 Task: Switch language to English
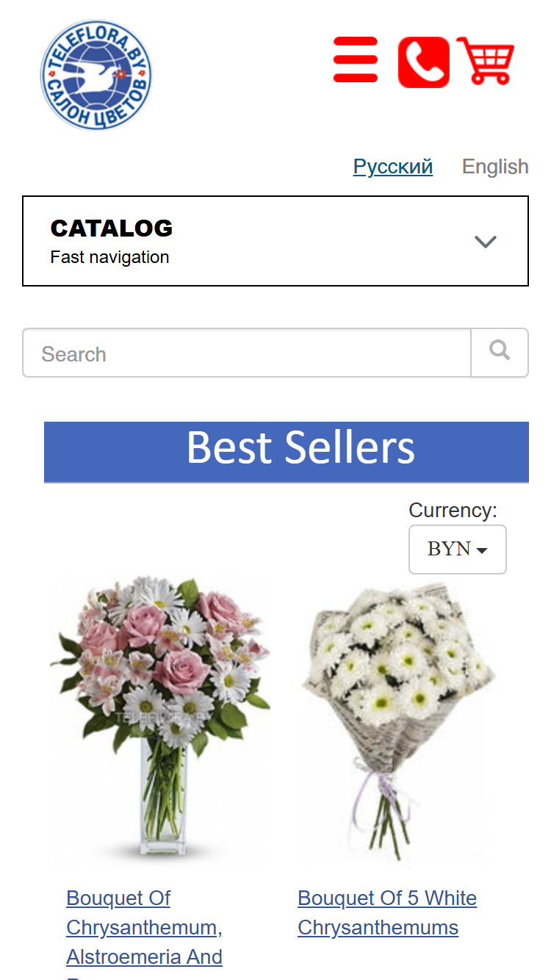pos(495,167)
